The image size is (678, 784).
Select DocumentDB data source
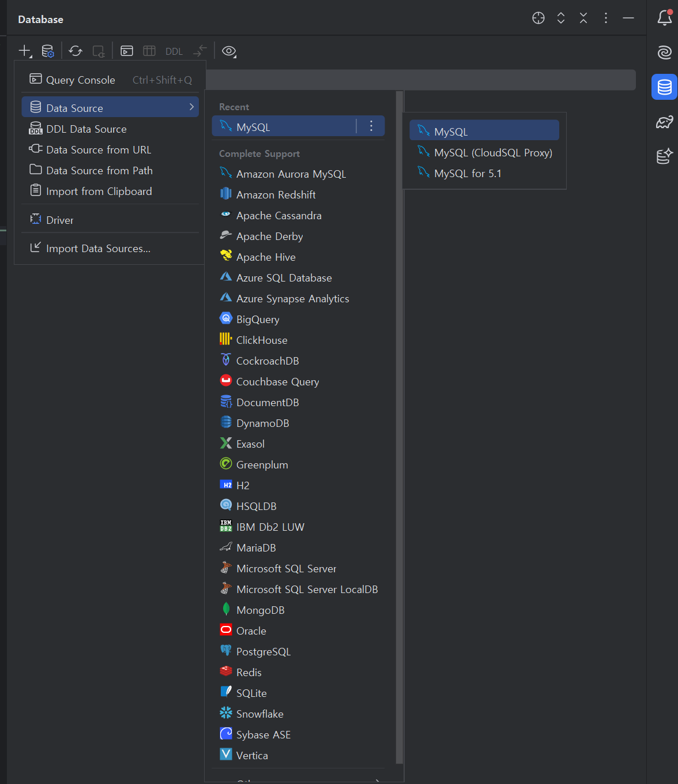click(x=298, y=402)
